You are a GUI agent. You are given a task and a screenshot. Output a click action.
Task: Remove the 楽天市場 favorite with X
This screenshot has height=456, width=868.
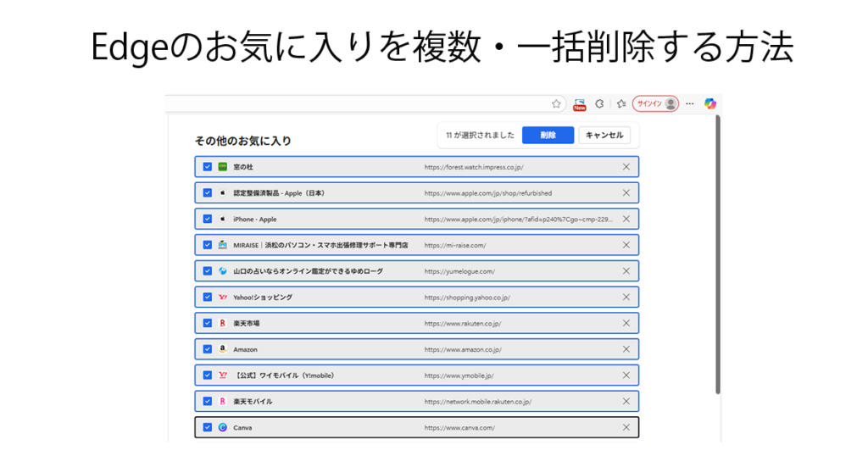tap(626, 323)
